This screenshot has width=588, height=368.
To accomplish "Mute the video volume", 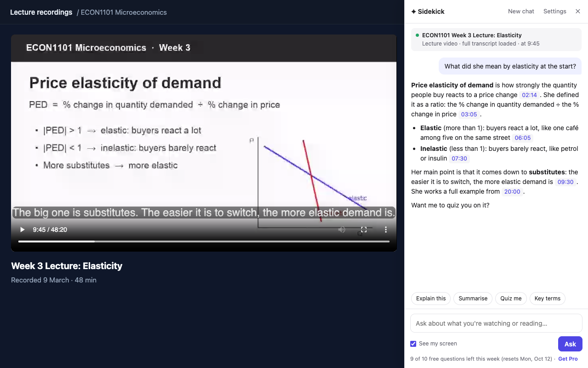I will pos(342,230).
